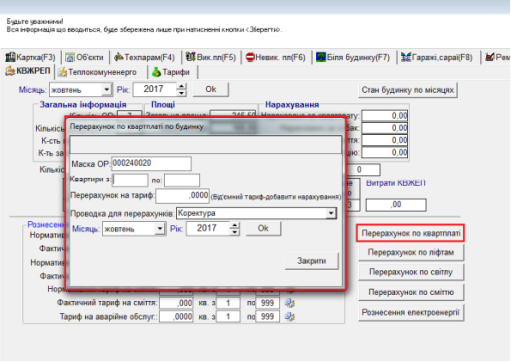Click the Маска ОР input field
Viewport: 511px width, 362px height.
pos(151,163)
